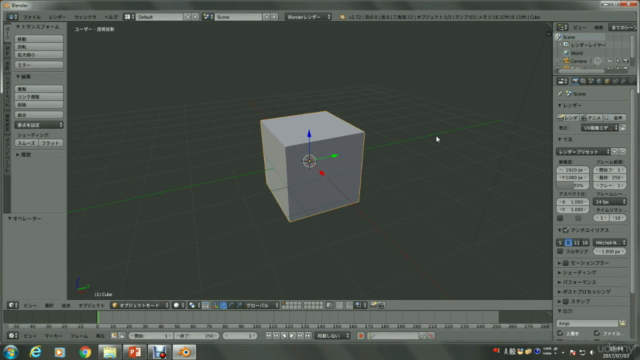Viewport: 640px width, 360px height.
Task: Click the リンク複製 button
Action: [x=39, y=97]
